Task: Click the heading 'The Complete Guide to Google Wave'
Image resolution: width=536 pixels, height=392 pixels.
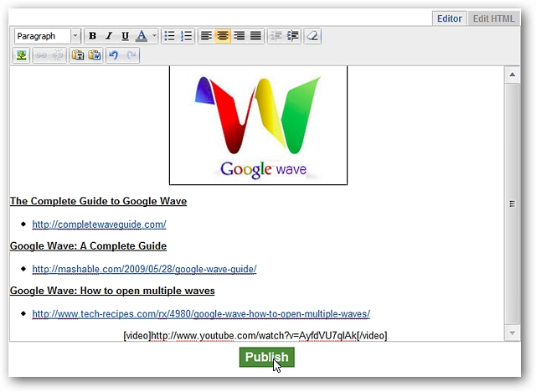Action: (99, 201)
